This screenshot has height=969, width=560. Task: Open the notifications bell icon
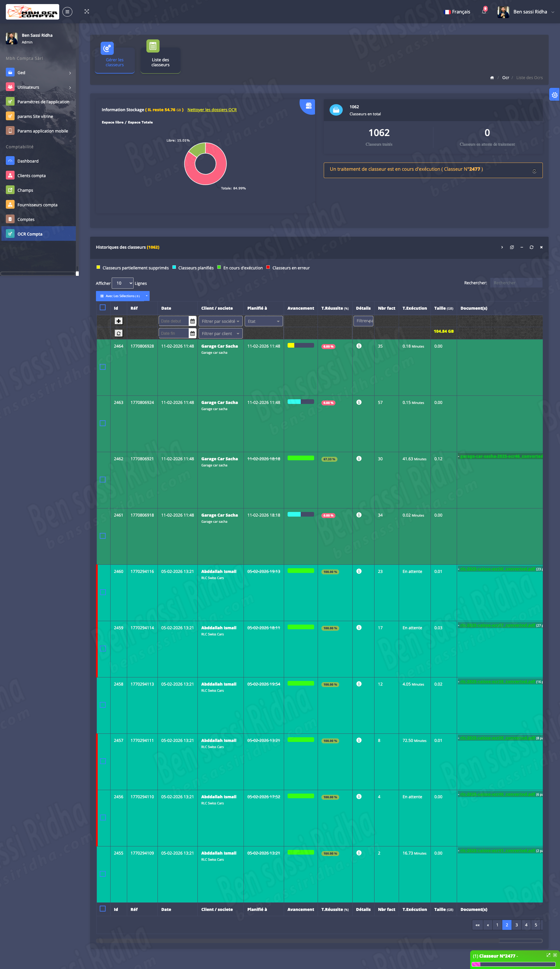click(x=484, y=12)
